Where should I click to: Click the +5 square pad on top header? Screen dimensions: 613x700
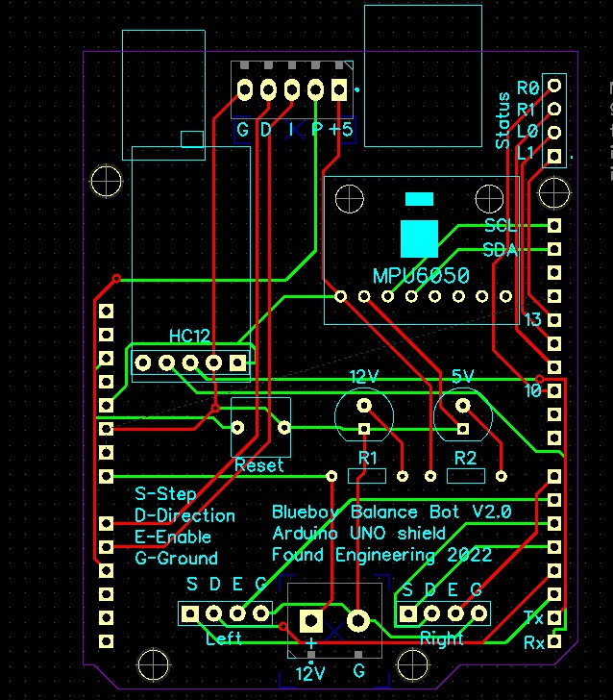339,90
